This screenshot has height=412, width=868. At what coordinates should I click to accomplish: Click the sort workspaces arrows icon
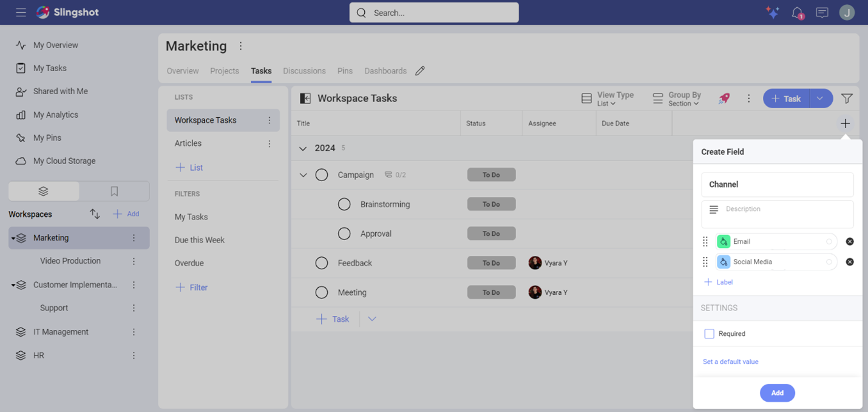(x=95, y=214)
